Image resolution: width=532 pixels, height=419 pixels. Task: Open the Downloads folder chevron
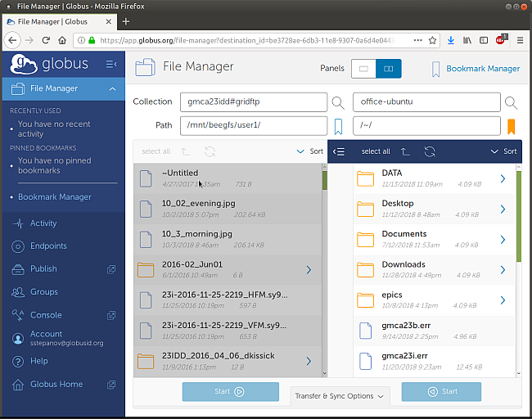[x=503, y=270]
